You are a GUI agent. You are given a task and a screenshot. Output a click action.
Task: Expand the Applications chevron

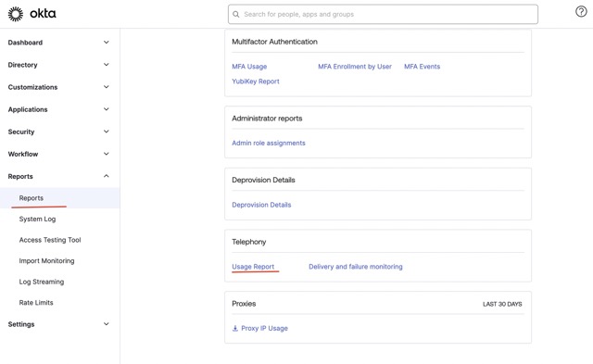pyautogui.click(x=107, y=109)
